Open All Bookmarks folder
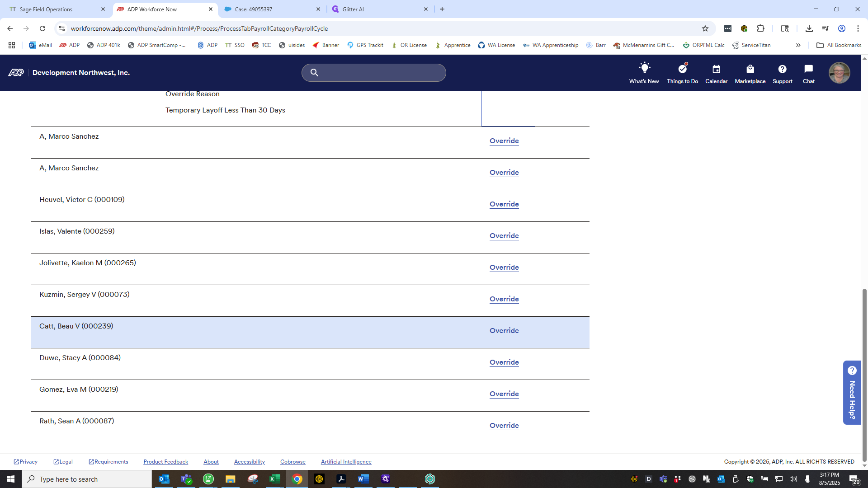 coord(839,45)
